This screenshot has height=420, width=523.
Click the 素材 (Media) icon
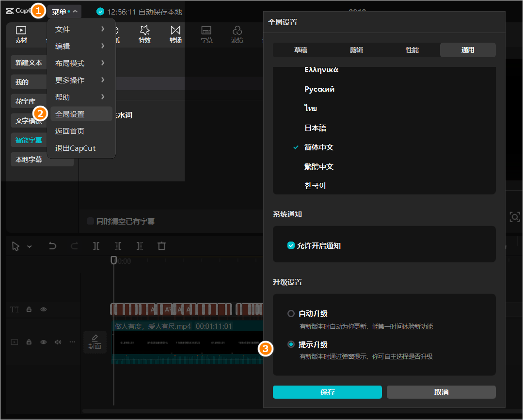pos(21,34)
